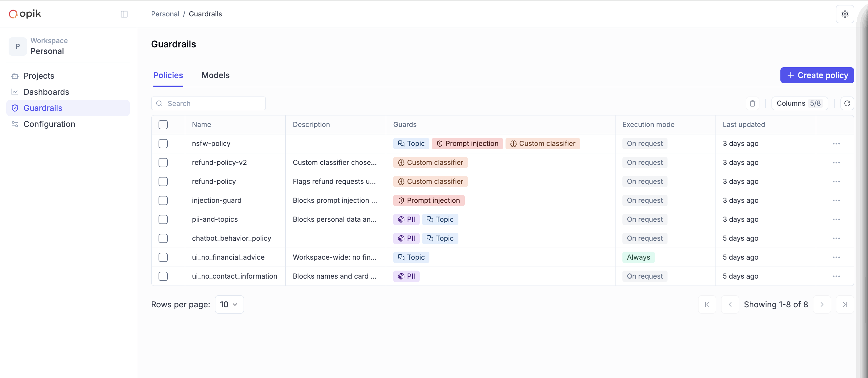Image resolution: width=868 pixels, height=378 pixels.
Task: Check the refund-policy row checkbox
Action: pos(163,181)
